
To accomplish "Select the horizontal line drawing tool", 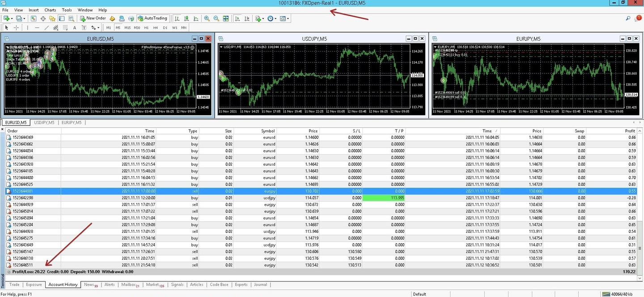I will [x=37, y=28].
